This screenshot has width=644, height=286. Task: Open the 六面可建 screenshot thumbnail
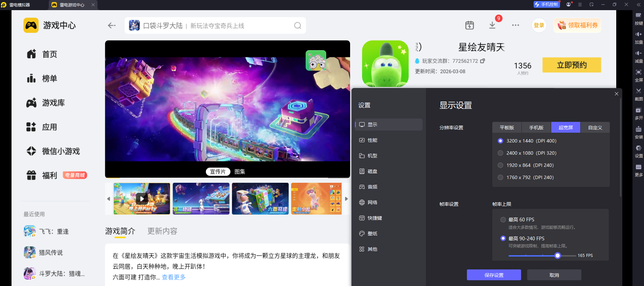(x=260, y=199)
